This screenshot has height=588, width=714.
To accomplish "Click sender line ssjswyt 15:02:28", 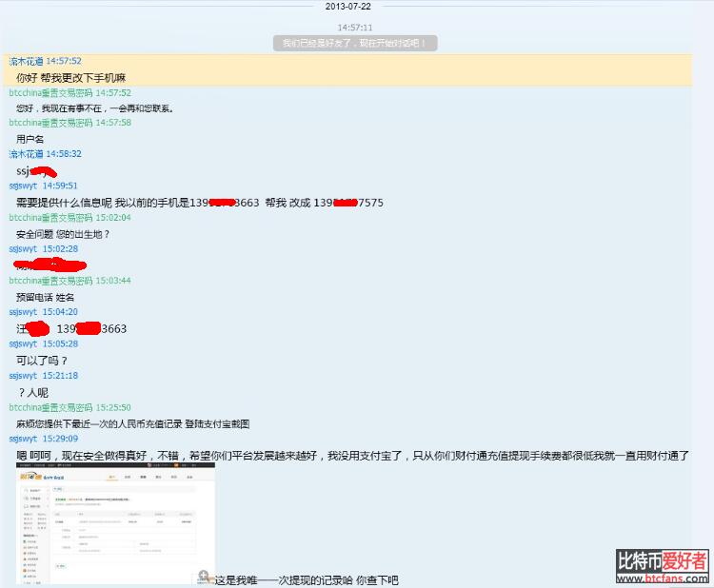I will coord(43,249).
